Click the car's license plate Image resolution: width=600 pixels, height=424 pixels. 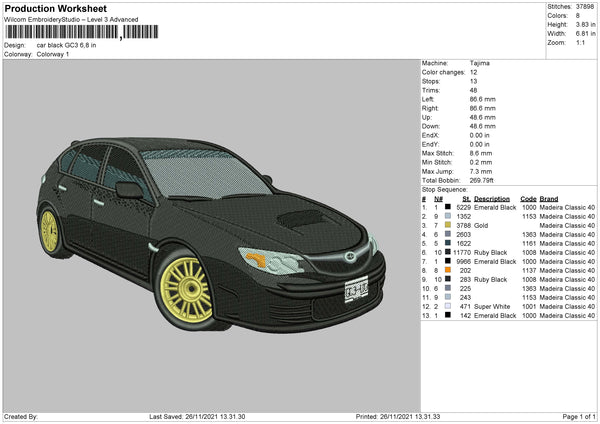coord(357,290)
